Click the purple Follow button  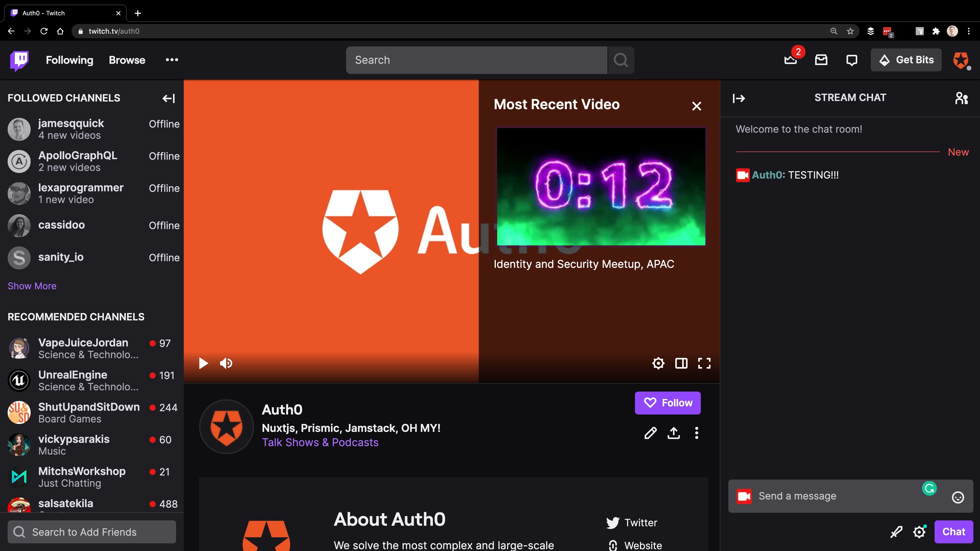pyautogui.click(x=668, y=403)
